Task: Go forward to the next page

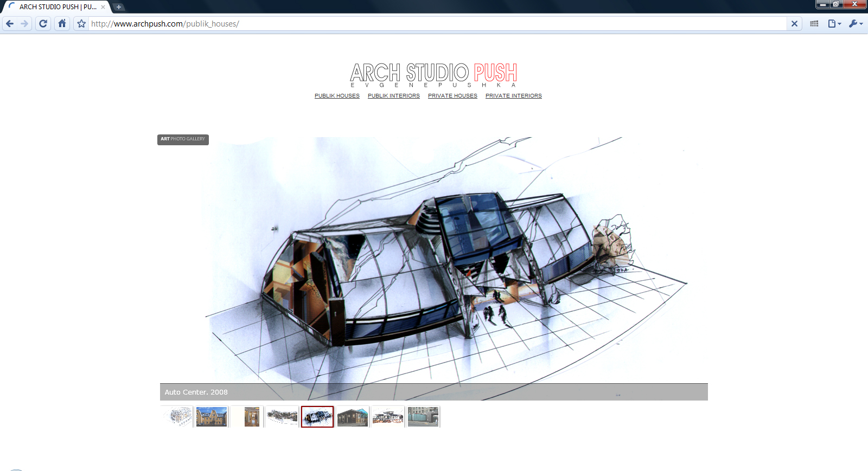Action: tap(24, 24)
